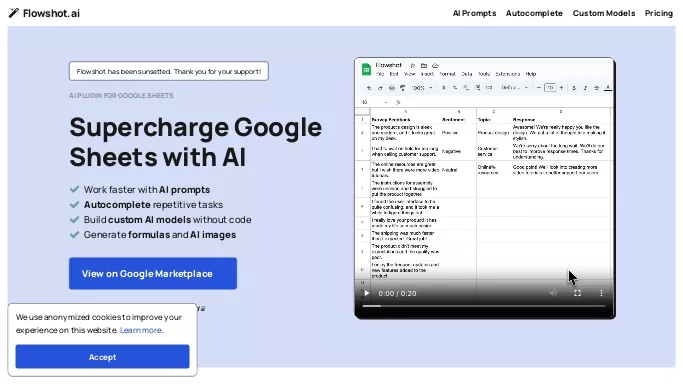Open video more options menu
The height and width of the screenshot is (384, 683).
[x=601, y=293]
